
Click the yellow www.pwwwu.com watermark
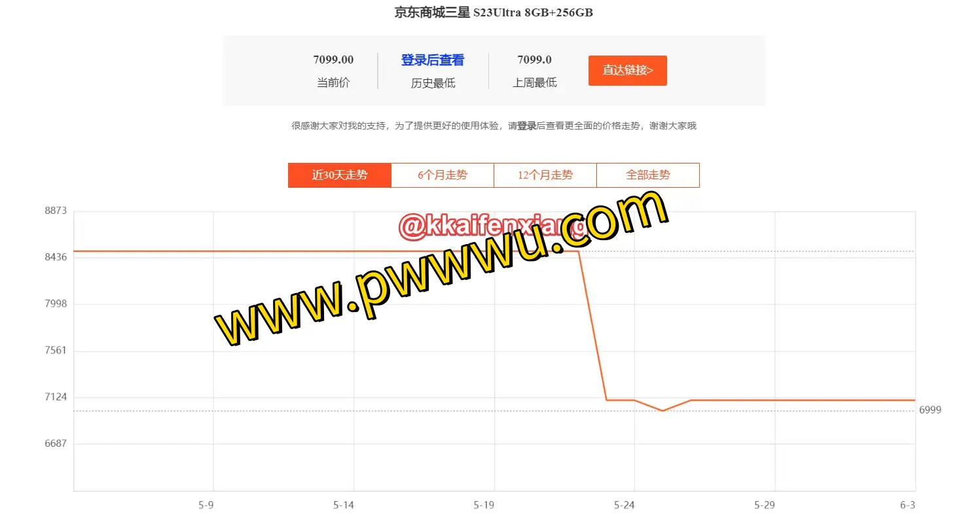click(442, 268)
